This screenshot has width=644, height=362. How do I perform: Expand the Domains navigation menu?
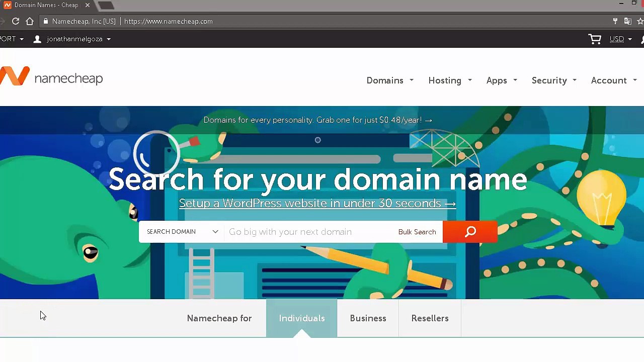pyautogui.click(x=390, y=80)
